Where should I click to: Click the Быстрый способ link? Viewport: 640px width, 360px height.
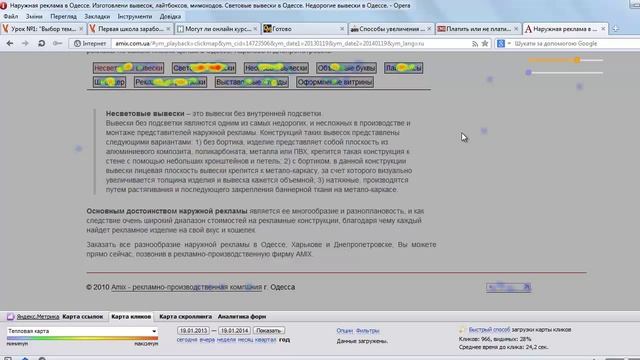(489, 329)
